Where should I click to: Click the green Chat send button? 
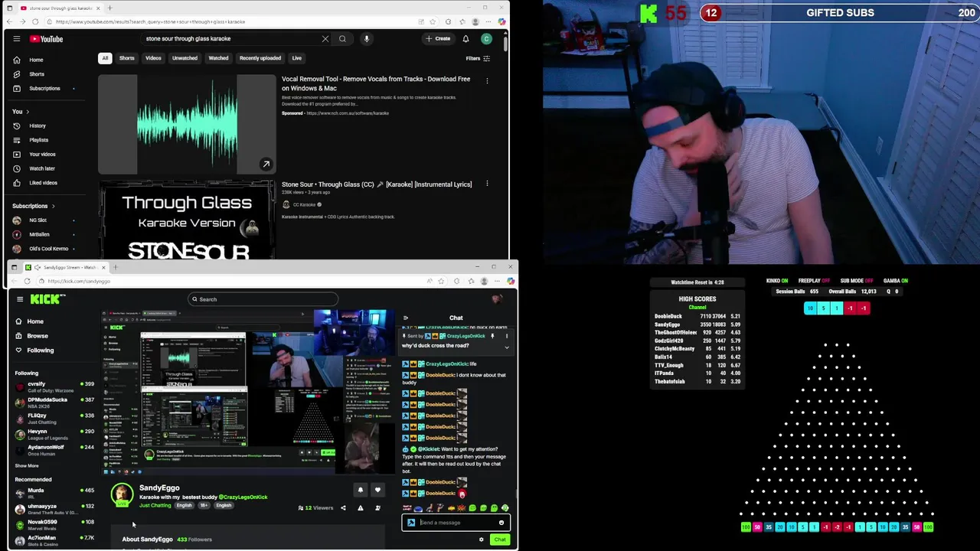[x=500, y=540]
